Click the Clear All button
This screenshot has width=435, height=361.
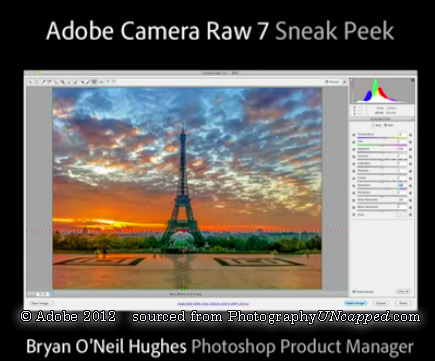pos(403,291)
